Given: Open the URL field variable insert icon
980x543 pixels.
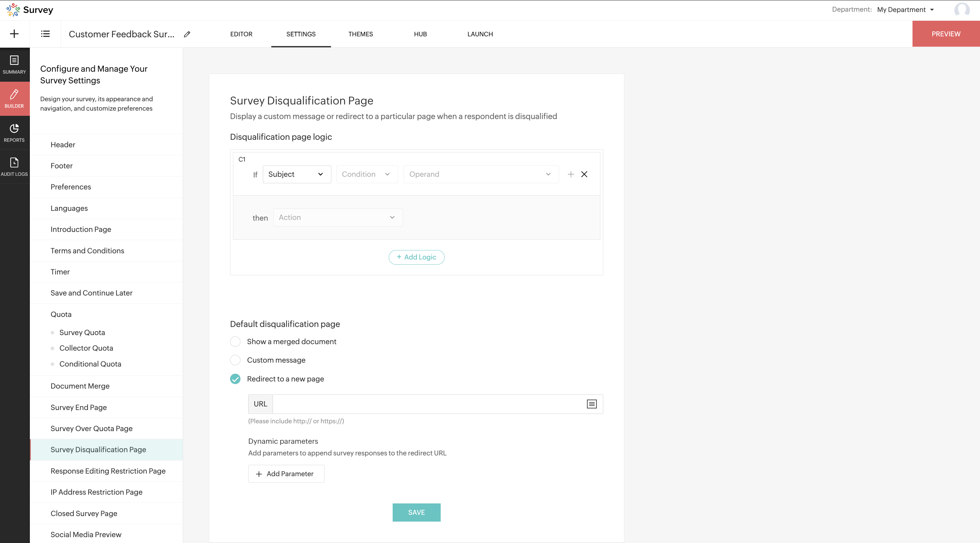Looking at the screenshot, I should pyautogui.click(x=592, y=404).
